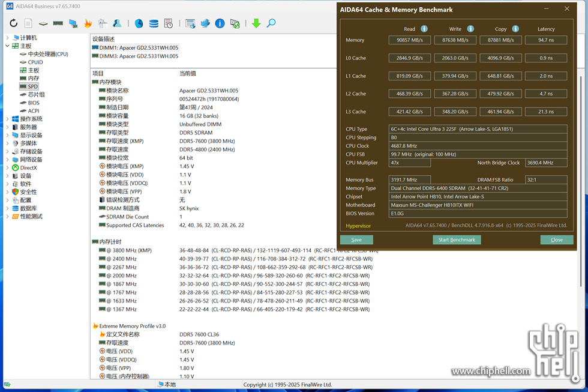Click the 模块名称 row in the SPD list

(x=169, y=91)
